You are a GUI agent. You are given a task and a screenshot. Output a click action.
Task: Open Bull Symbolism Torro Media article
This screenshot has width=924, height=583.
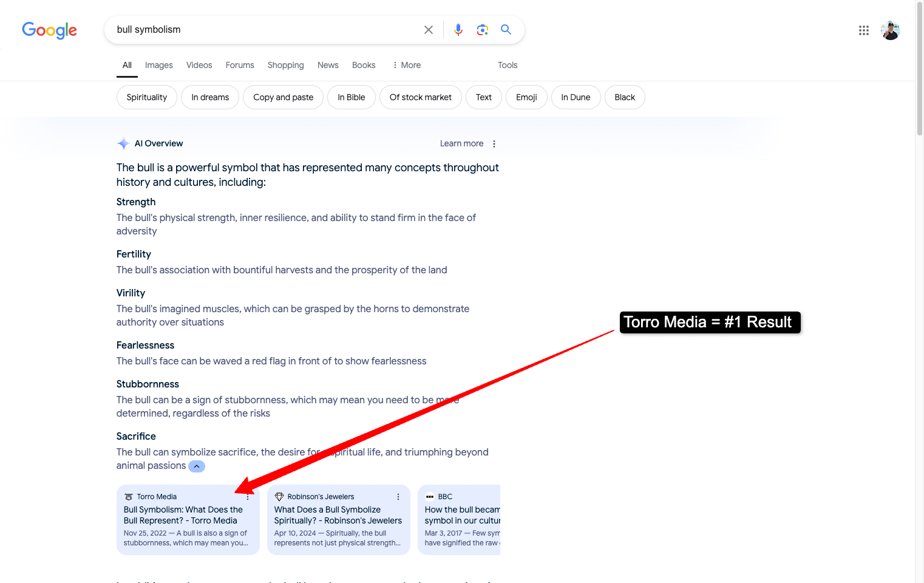(183, 515)
